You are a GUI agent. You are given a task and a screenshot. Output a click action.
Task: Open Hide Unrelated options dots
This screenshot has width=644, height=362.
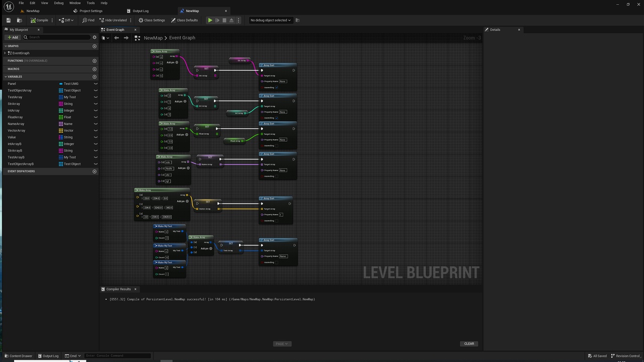131,20
